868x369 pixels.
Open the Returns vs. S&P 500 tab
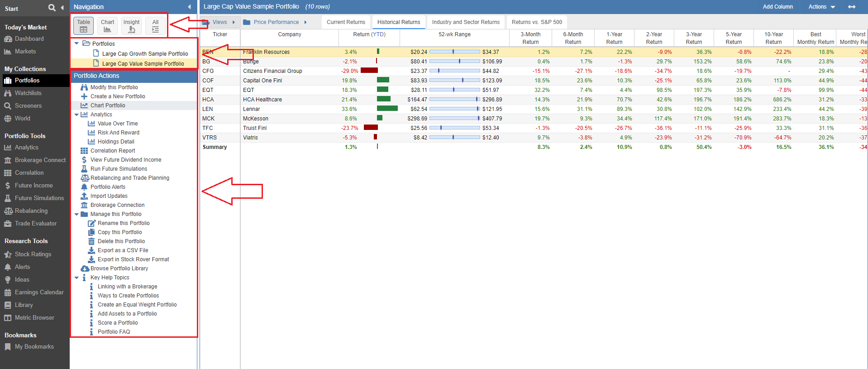point(537,22)
